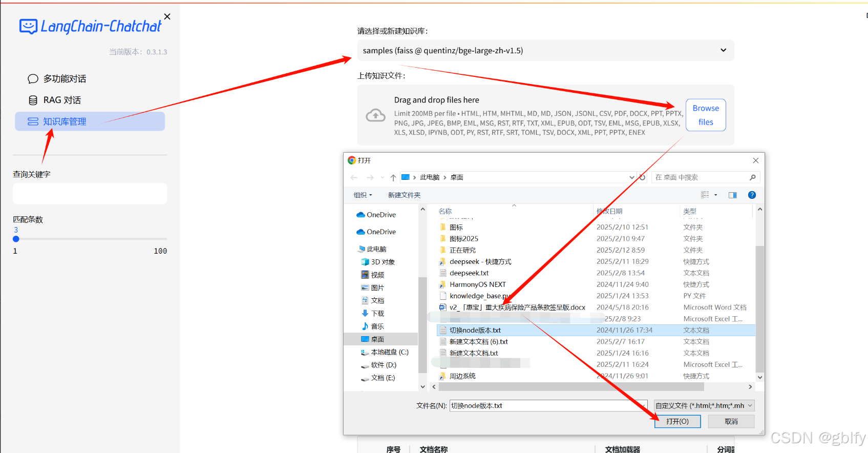Refresh the file dialog folder

642,177
